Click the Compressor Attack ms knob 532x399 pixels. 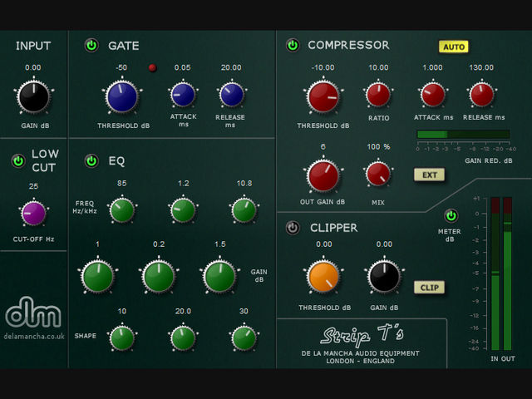click(433, 95)
